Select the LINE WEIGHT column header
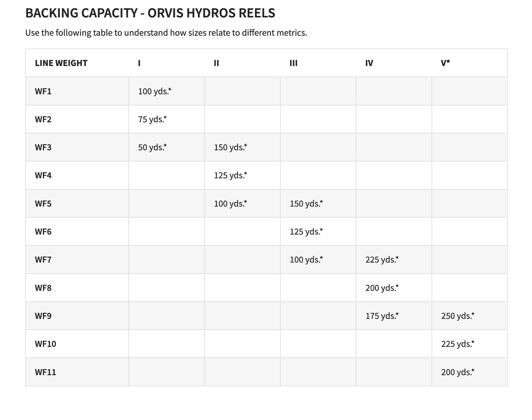Image resolution: width=532 pixels, height=420 pixels. [x=61, y=63]
